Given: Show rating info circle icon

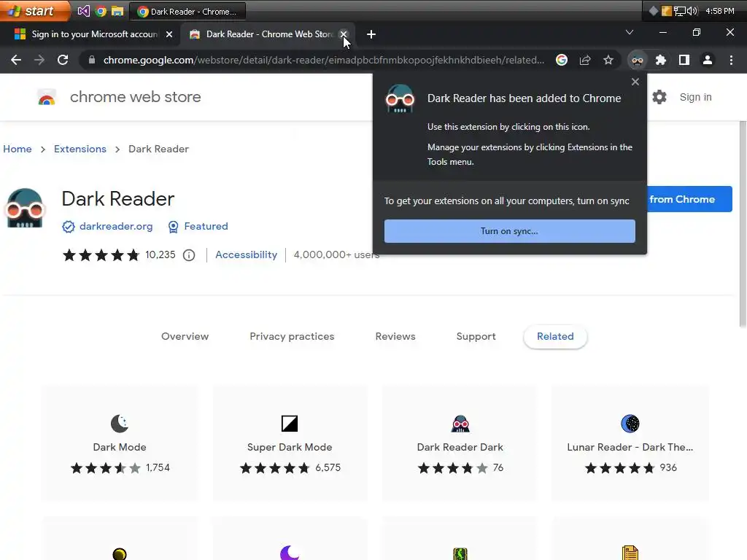Looking at the screenshot, I should (189, 255).
